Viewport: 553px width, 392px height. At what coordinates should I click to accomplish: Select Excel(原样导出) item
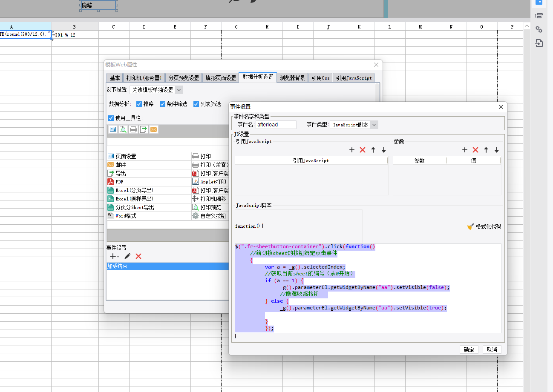[149, 199]
